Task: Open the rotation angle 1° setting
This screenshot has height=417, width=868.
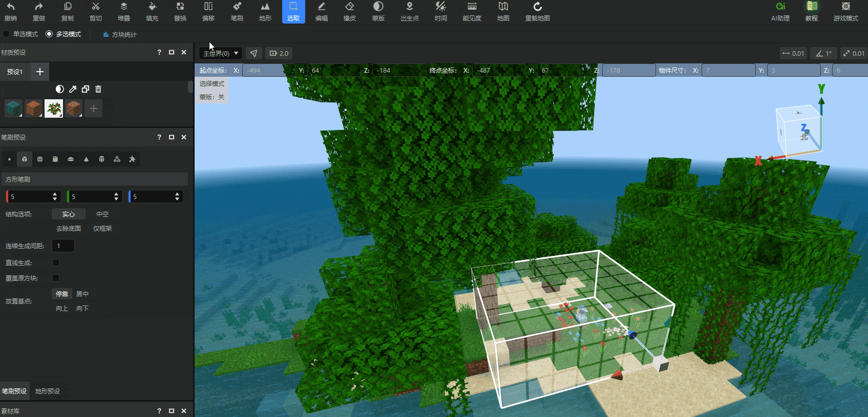Action: pyautogui.click(x=824, y=53)
